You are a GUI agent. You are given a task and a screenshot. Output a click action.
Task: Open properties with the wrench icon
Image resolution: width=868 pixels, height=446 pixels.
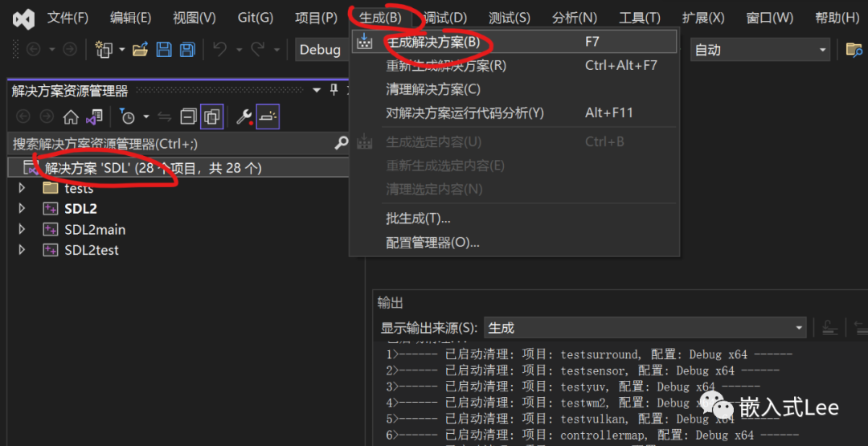[x=244, y=117]
